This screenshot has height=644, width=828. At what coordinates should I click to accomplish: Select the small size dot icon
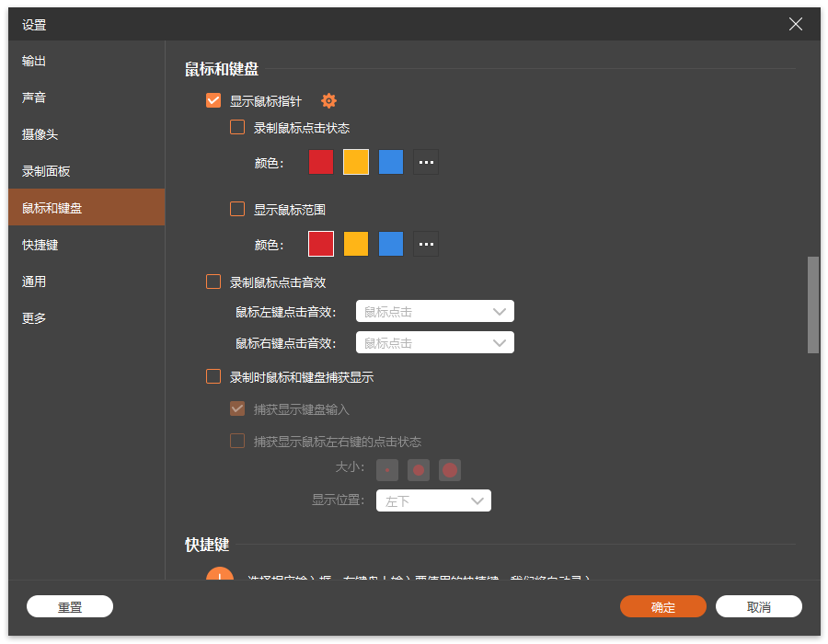click(x=387, y=470)
